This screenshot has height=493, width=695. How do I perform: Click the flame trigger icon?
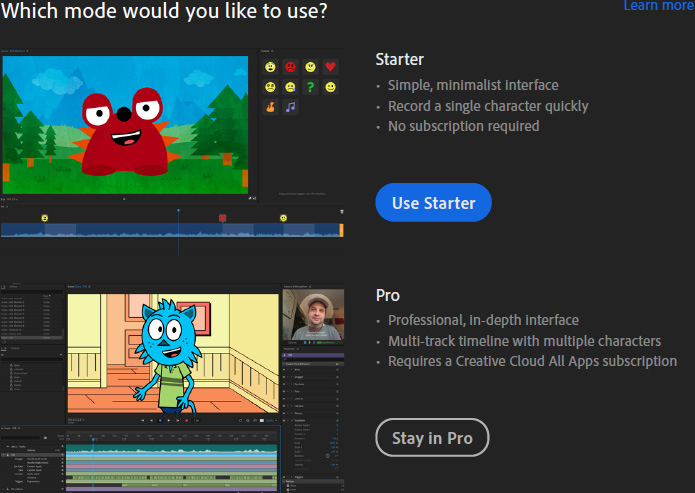[270, 107]
